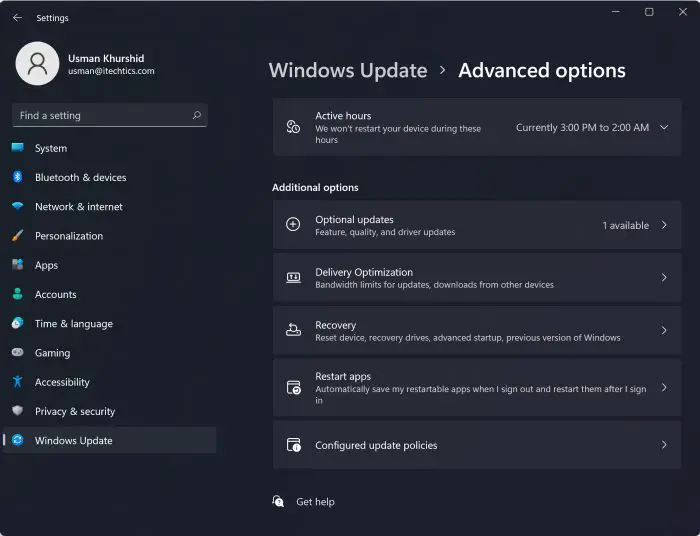Click the usman@itechtics.com email text
This screenshot has width=700, height=536.
pos(111,71)
